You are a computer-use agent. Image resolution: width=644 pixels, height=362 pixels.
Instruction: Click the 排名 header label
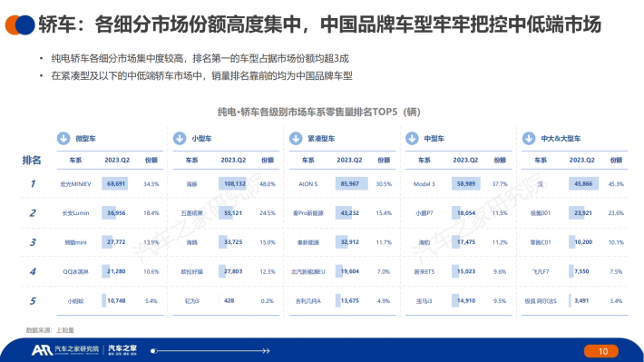(x=31, y=160)
